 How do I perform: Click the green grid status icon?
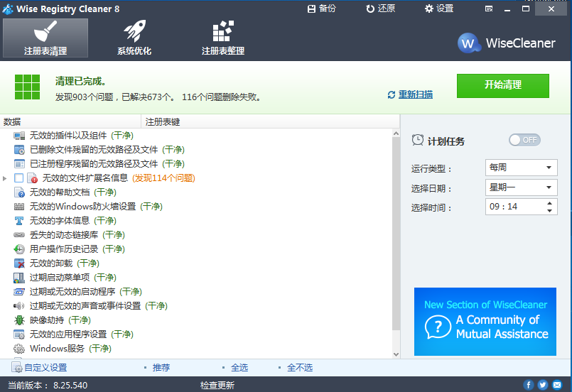point(28,87)
